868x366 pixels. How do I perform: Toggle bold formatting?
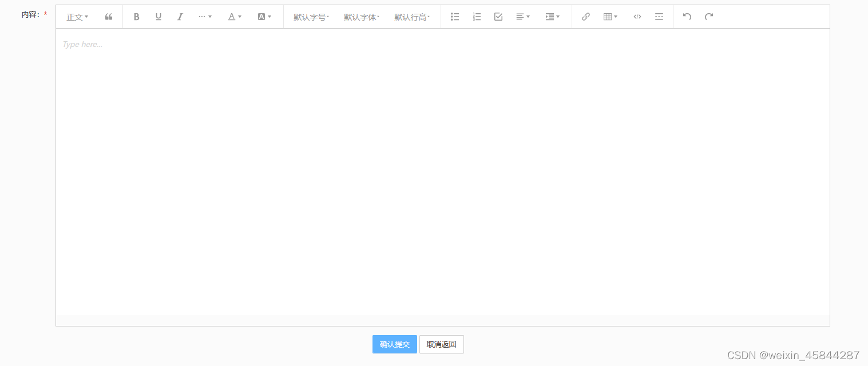point(136,17)
